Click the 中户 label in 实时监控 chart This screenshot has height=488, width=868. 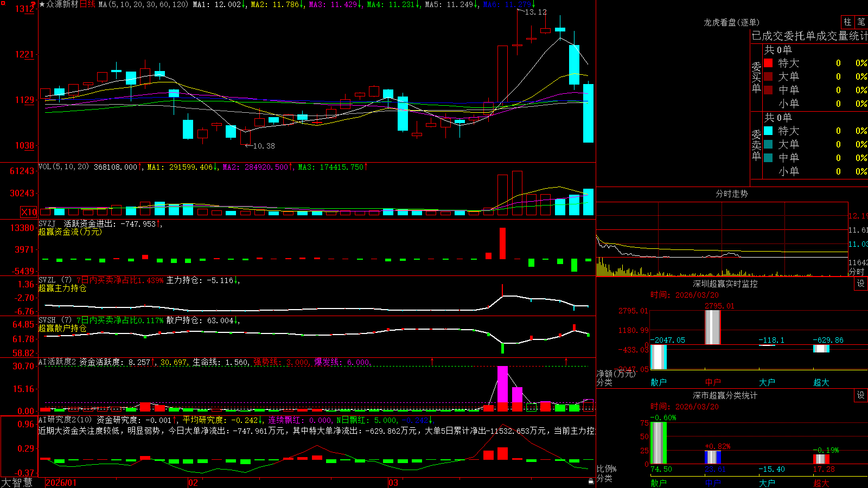pyautogui.click(x=713, y=382)
